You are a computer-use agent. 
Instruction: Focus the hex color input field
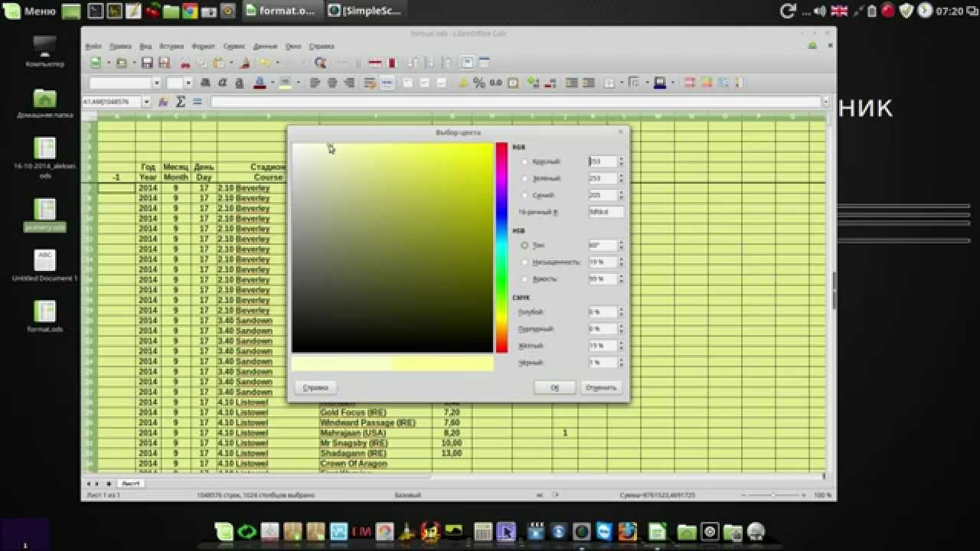606,212
